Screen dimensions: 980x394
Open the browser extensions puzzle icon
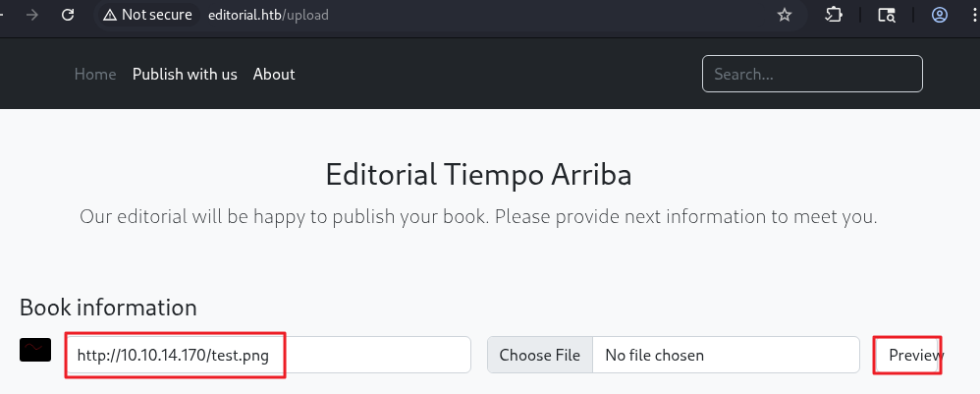[x=834, y=15]
